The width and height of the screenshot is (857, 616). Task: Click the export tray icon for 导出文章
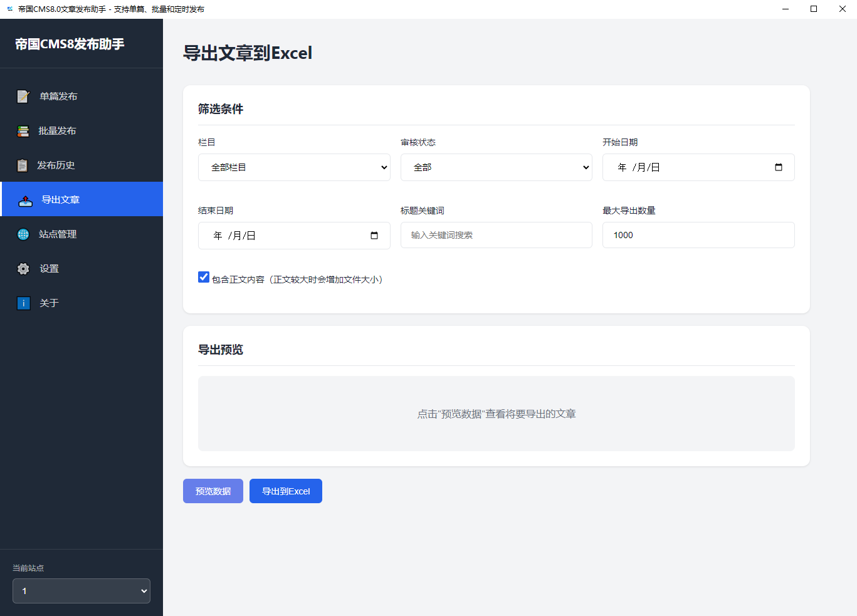click(25, 201)
